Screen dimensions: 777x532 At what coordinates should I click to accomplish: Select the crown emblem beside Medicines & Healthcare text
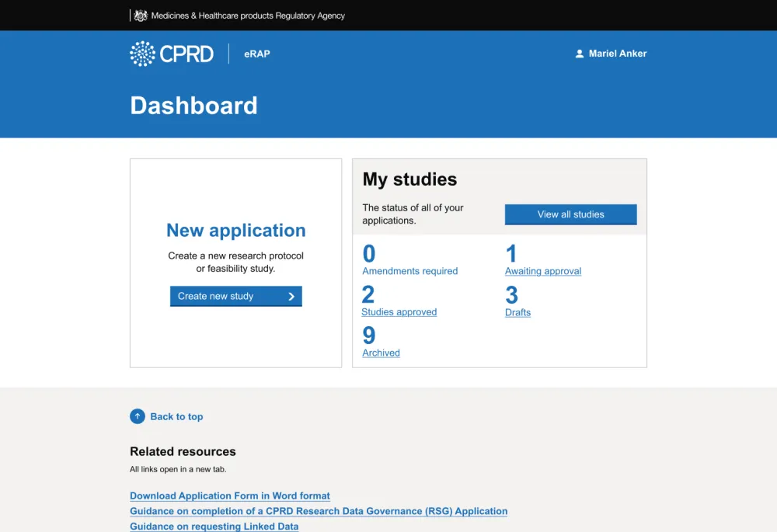click(140, 15)
